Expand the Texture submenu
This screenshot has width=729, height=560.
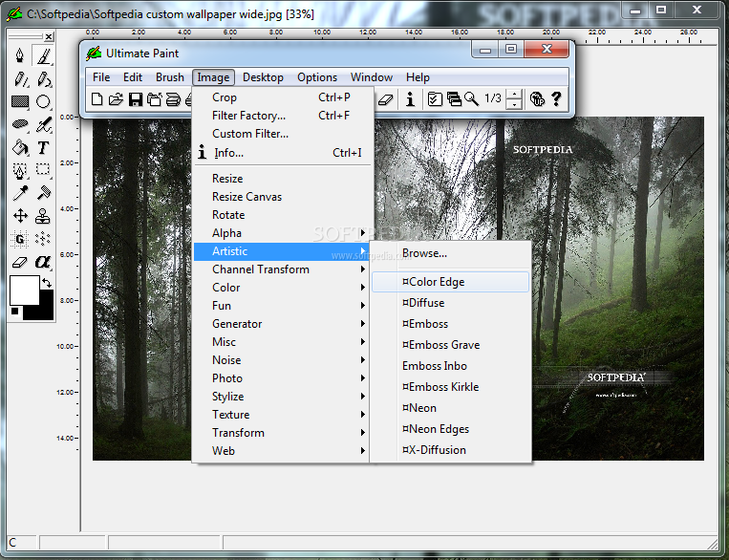point(283,415)
